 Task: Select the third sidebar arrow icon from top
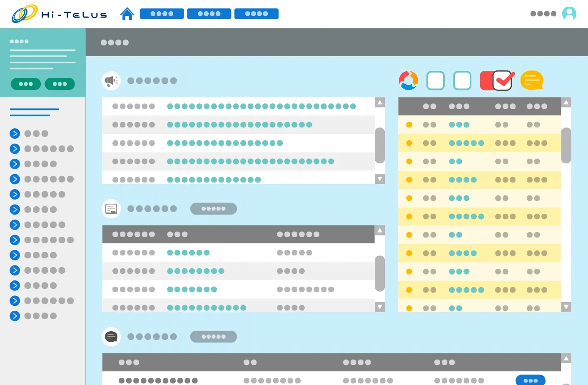[15, 164]
